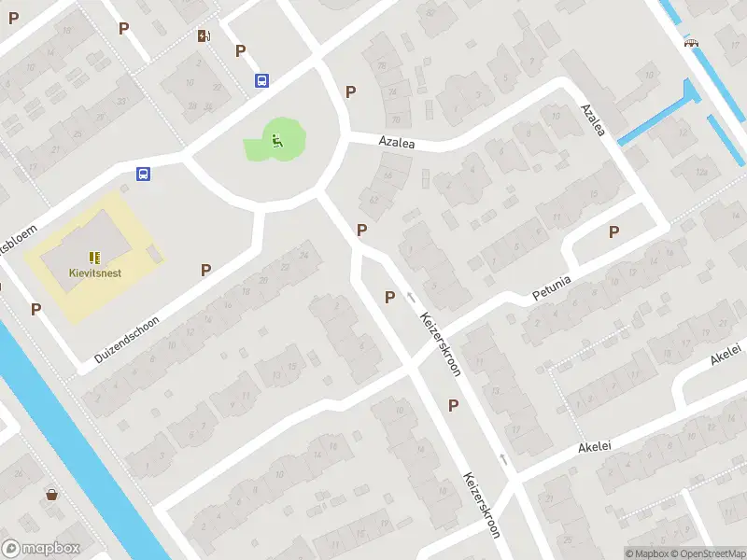Click the parking icon beside Petunia street
747x560 pixels.
(613, 231)
